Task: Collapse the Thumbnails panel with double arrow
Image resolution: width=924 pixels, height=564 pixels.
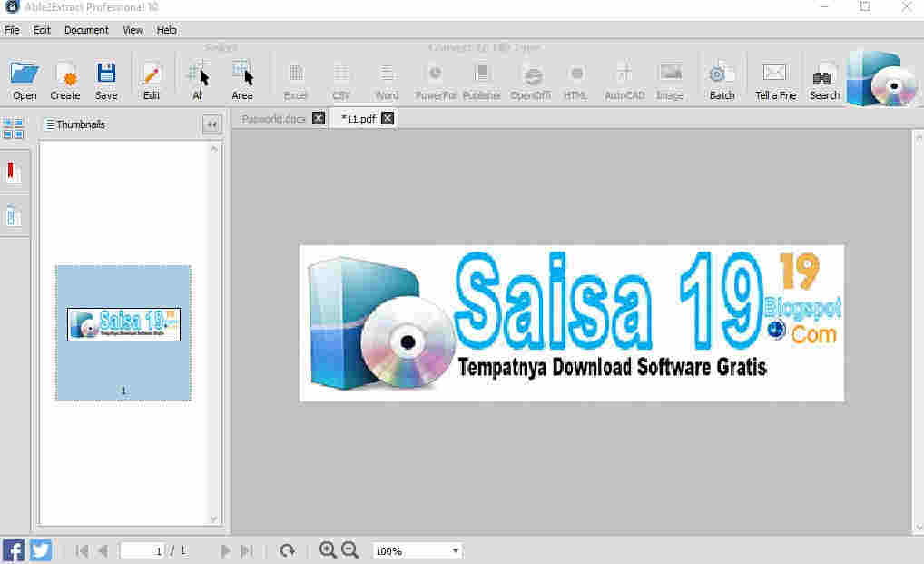Action: coord(211,124)
